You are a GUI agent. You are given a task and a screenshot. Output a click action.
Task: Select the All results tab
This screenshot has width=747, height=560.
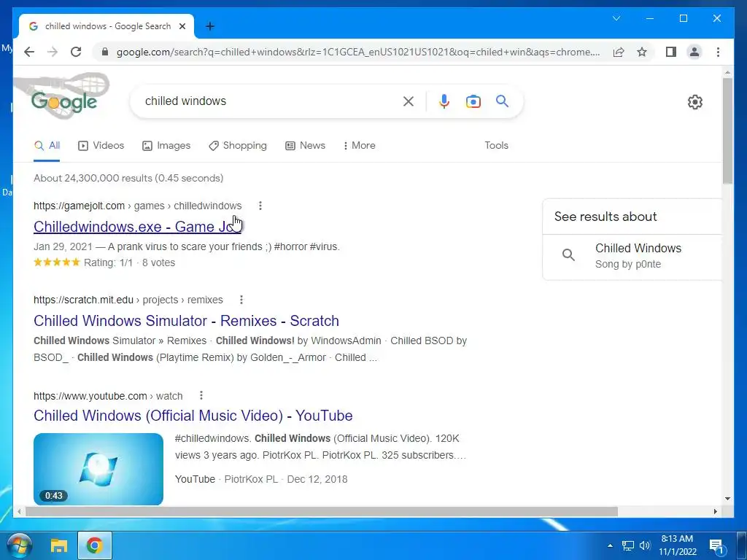(x=47, y=146)
